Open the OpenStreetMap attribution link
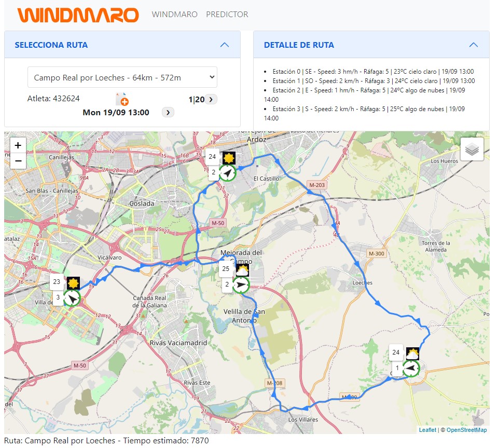This screenshot has width=498, height=448. click(466, 430)
